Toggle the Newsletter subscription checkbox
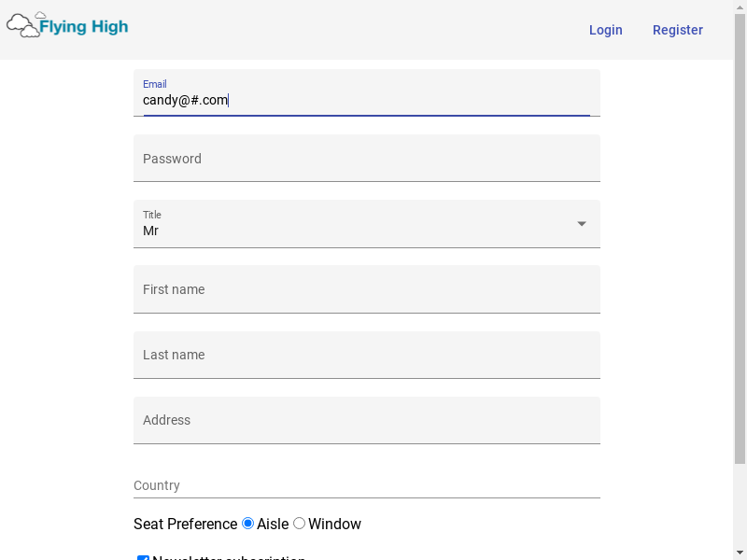 [x=143, y=557]
